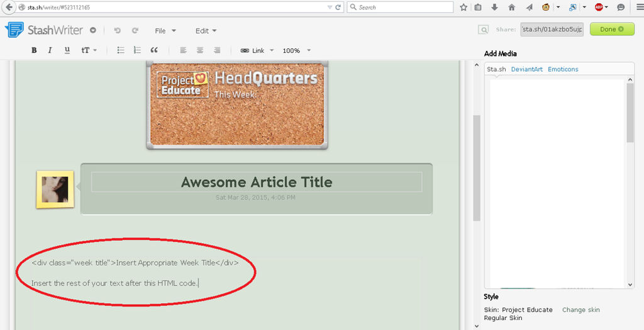Click the browser Search box

tap(401, 8)
